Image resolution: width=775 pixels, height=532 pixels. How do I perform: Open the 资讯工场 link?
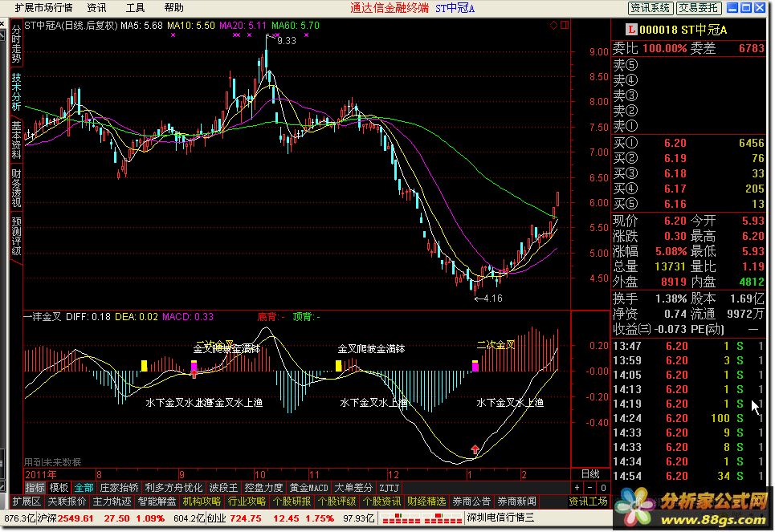click(x=588, y=502)
